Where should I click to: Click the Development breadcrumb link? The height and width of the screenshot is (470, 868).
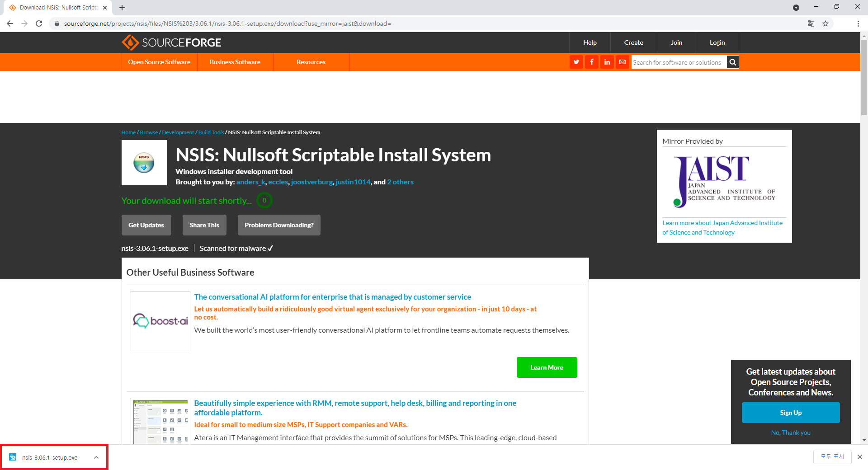pyautogui.click(x=178, y=132)
